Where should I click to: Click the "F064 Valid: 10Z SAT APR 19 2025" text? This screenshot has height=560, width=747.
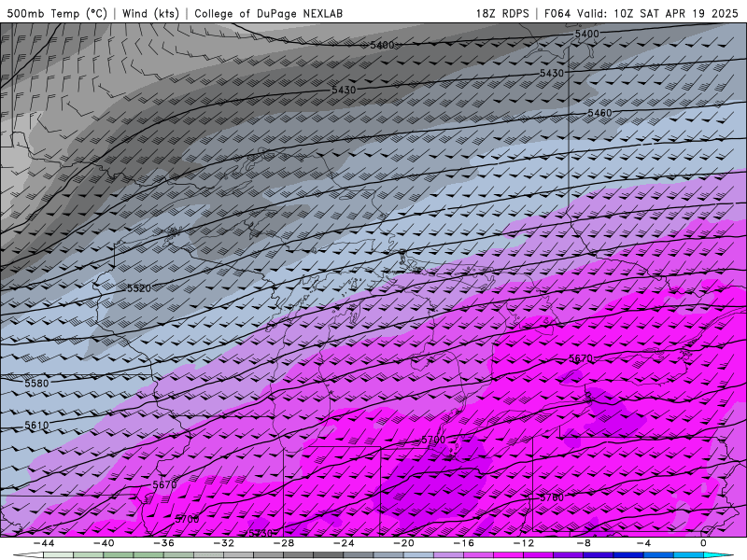(641, 13)
